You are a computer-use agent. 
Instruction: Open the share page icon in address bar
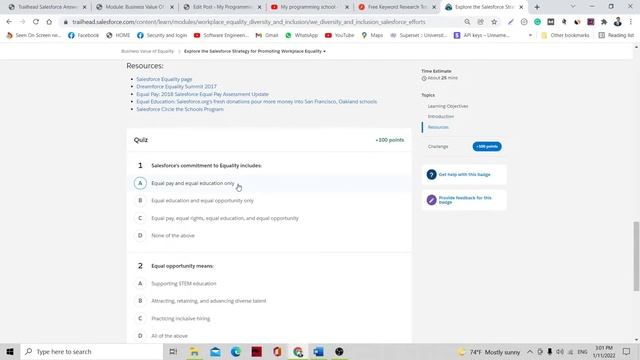pos(481,22)
